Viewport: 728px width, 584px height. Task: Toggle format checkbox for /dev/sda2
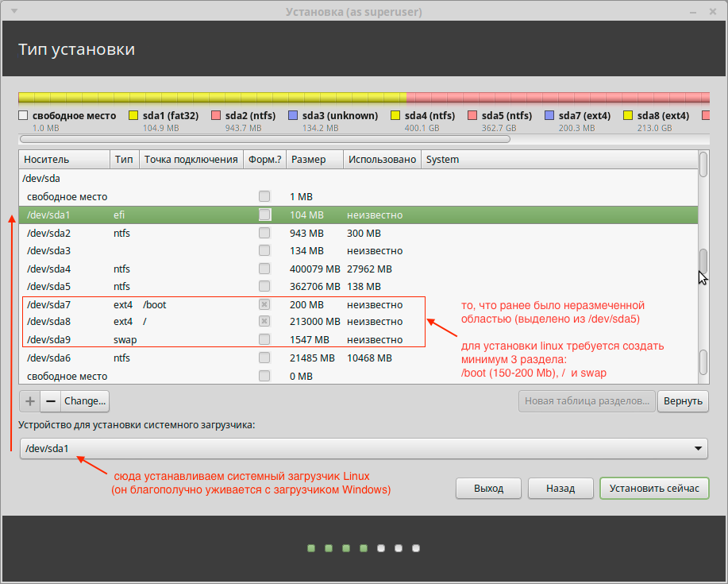pos(264,233)
